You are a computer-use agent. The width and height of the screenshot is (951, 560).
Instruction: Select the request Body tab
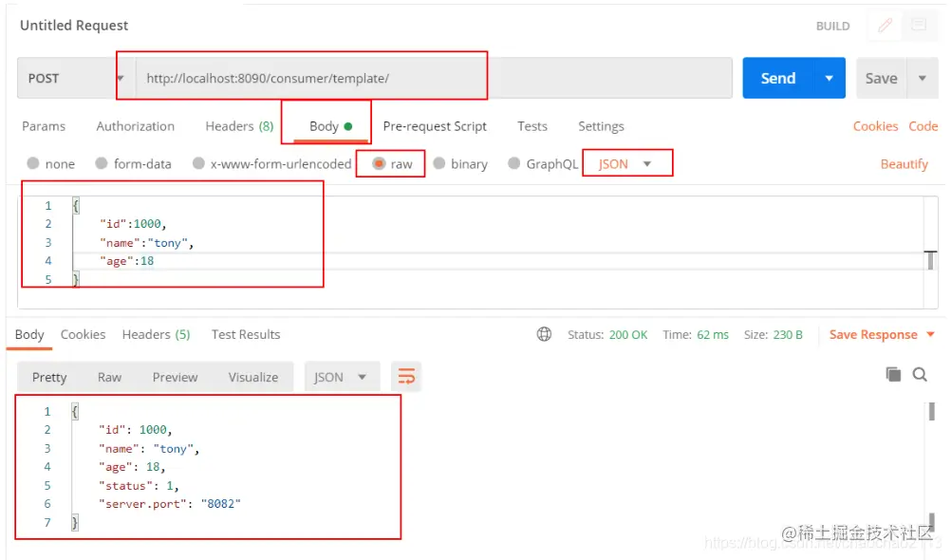(x=330, y=126)
